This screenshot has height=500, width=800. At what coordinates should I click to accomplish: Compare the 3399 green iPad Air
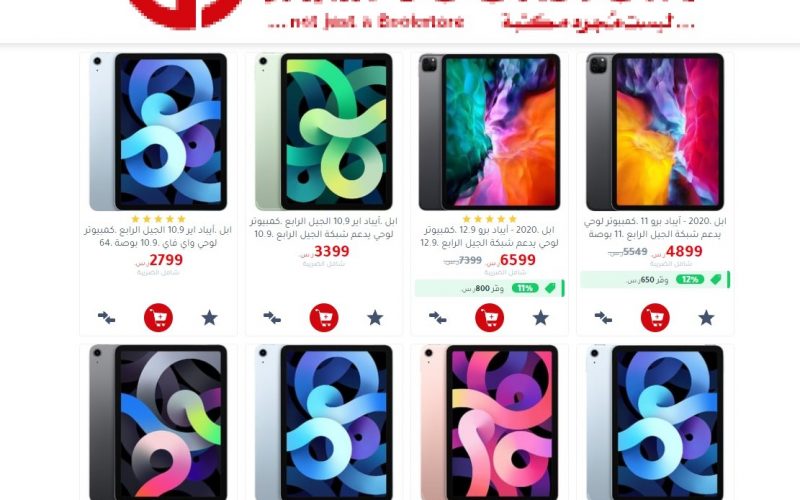pos(272,318)
